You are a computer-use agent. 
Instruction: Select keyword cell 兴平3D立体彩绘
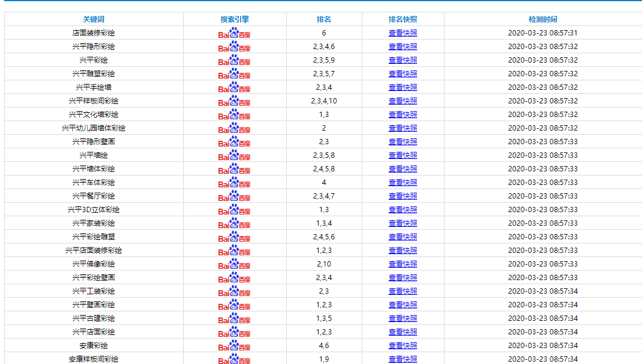94,210
